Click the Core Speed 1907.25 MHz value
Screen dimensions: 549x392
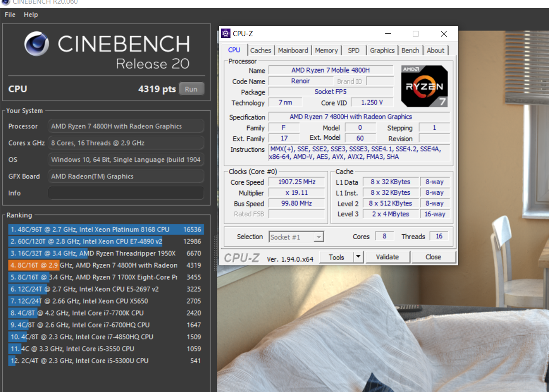(297, 182)
